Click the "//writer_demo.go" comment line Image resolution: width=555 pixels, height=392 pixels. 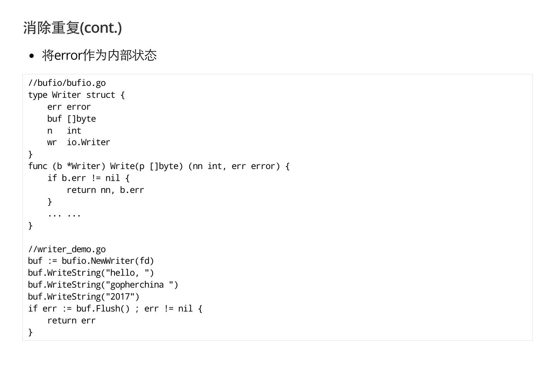[x=67, y=250]
